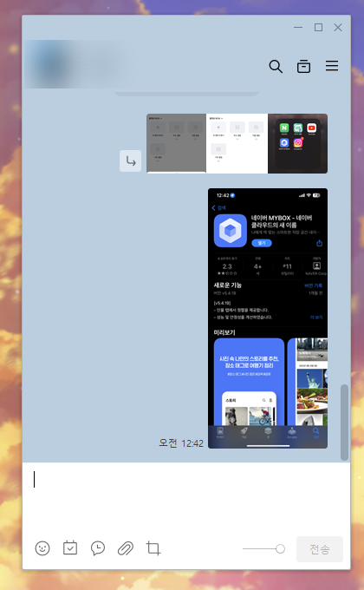Screen dimensions: 364x590
Task: Open the gray folder screenshot thumbnail
Action: 176,143
